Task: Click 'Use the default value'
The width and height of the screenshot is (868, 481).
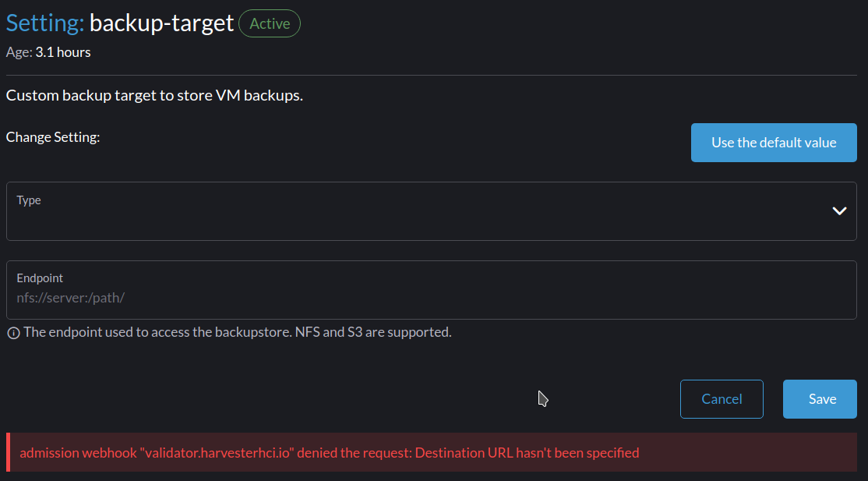Action: click(773, 142)
